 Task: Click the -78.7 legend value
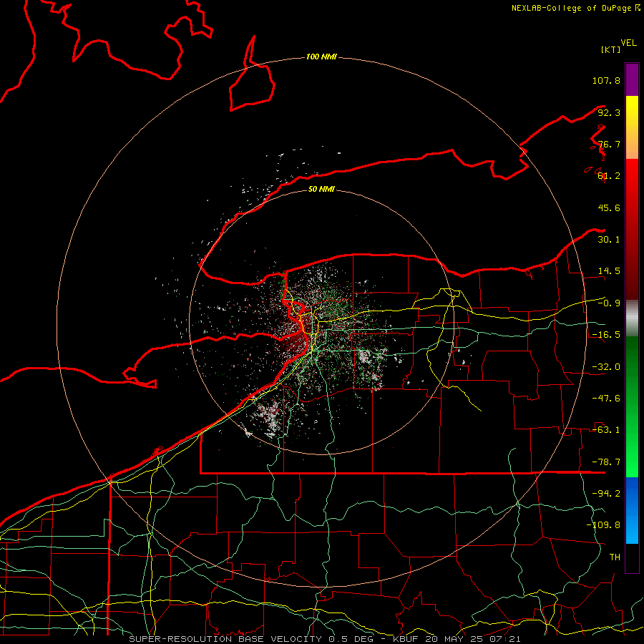click(x=606, y=462)
